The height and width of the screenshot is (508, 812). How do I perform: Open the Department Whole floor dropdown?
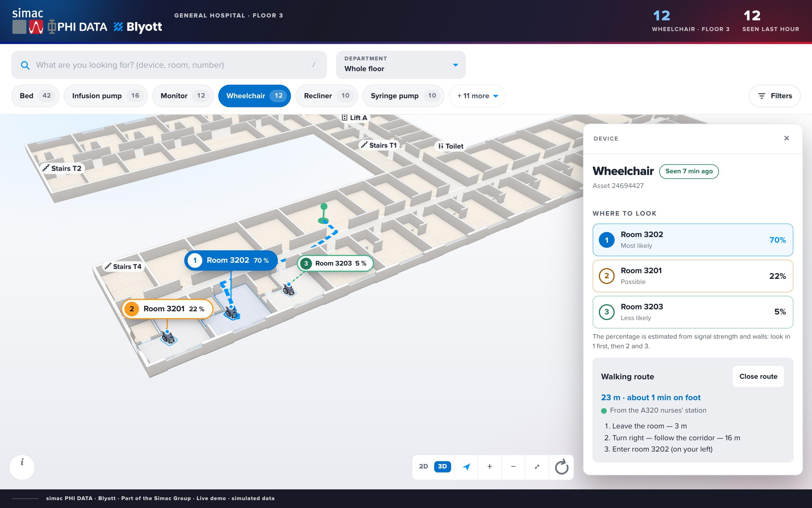pyautogui.click(x=401, y=65)
